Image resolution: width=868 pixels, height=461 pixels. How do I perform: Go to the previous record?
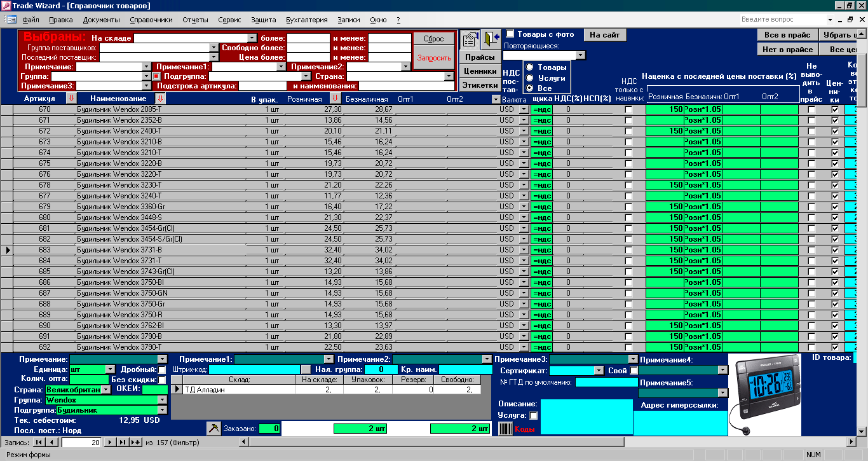pos(53,442)
